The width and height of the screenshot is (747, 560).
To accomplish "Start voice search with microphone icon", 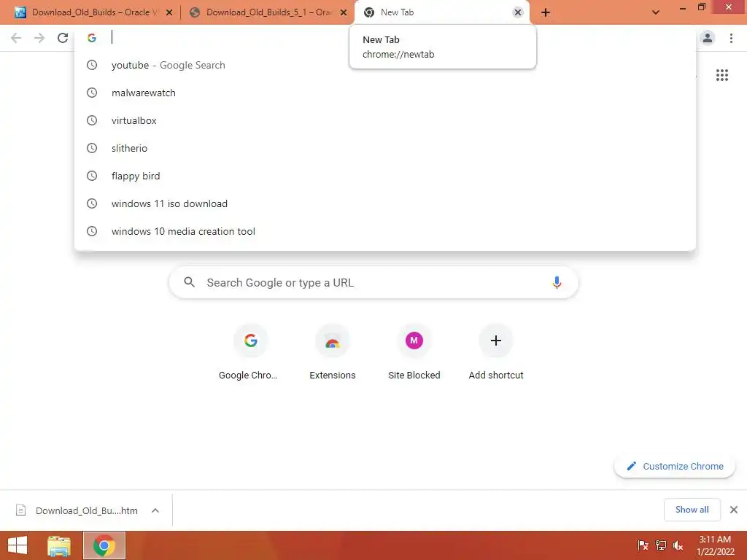I will click(557, 282).
